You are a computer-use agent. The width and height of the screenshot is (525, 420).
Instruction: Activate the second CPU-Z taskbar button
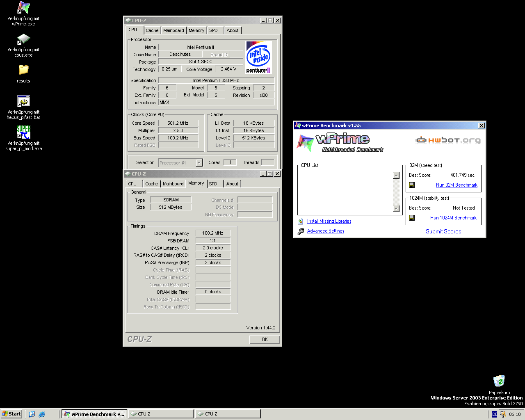click(228, 414)
